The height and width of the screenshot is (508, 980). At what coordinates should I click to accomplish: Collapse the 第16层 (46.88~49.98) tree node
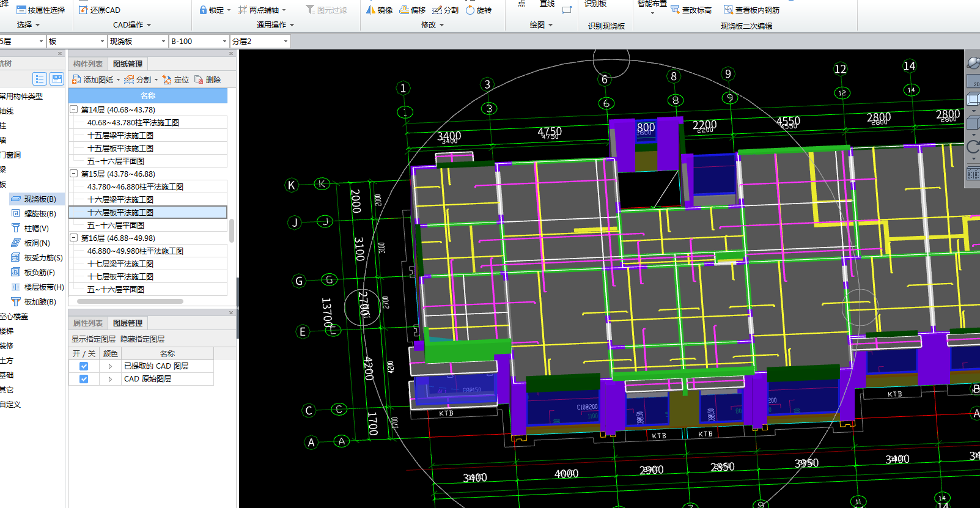[x=74, y=238]
